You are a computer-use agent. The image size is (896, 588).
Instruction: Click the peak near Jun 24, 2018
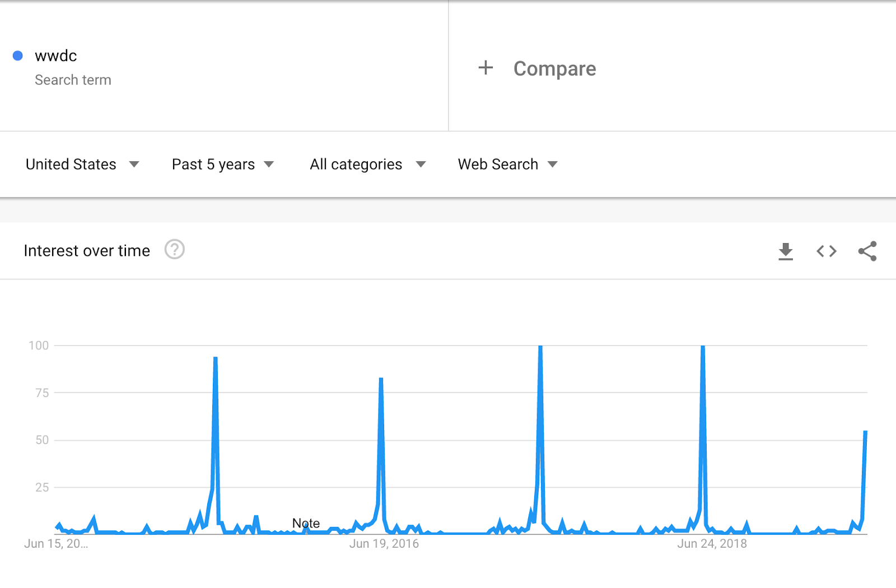pyautogui.click(x=703, y=347)
